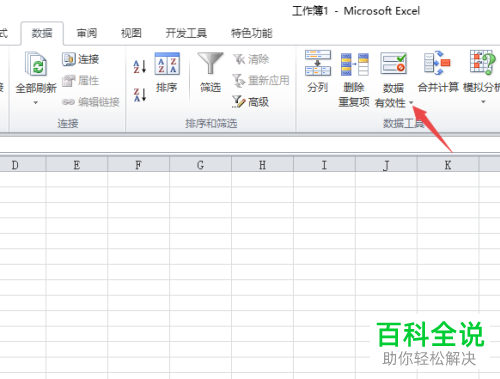Click the What-If Analysis (模拟分析) icon

click(482, 63)
